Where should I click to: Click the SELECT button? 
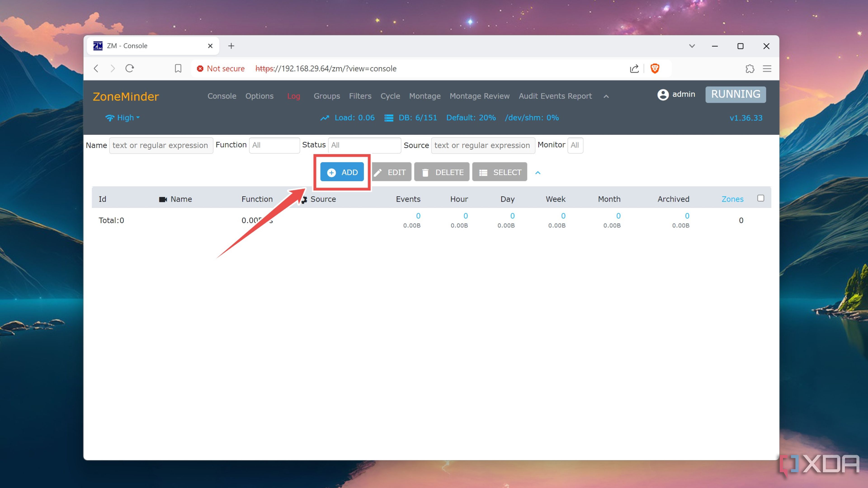(x=499, y=172)
